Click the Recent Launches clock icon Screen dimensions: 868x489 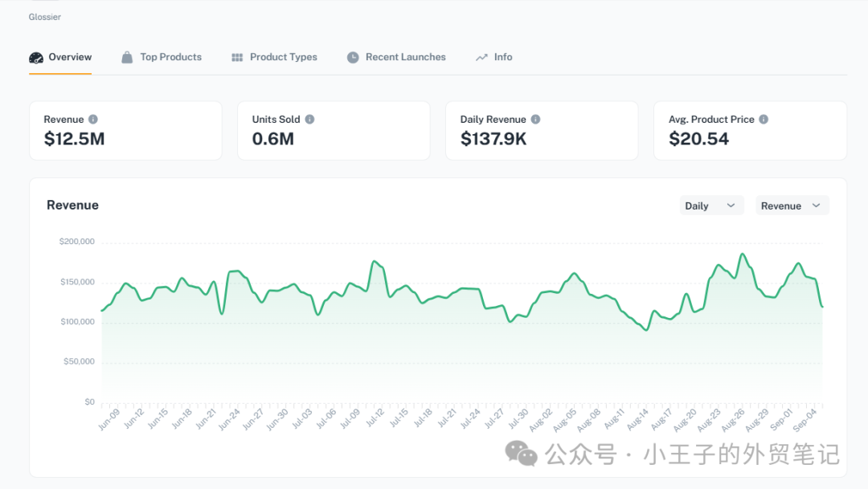tap(353, 58)
